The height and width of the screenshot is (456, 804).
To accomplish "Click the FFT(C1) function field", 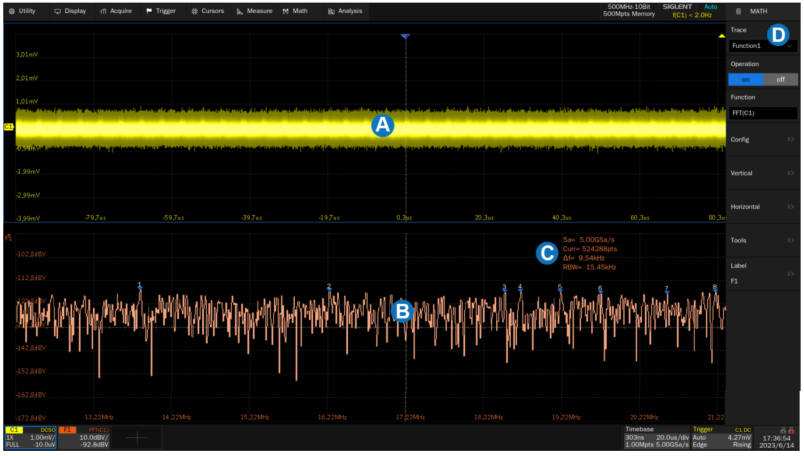I will 762,113.
